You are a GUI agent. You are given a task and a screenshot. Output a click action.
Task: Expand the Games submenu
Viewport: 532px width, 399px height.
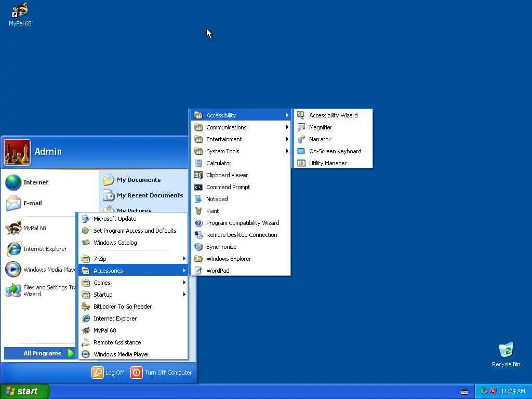tap(133, 283)
